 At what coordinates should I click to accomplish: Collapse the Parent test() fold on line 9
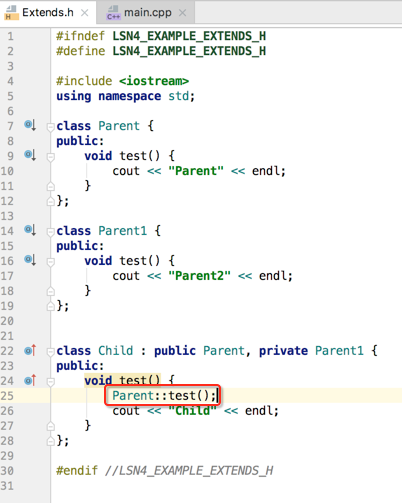51,157
